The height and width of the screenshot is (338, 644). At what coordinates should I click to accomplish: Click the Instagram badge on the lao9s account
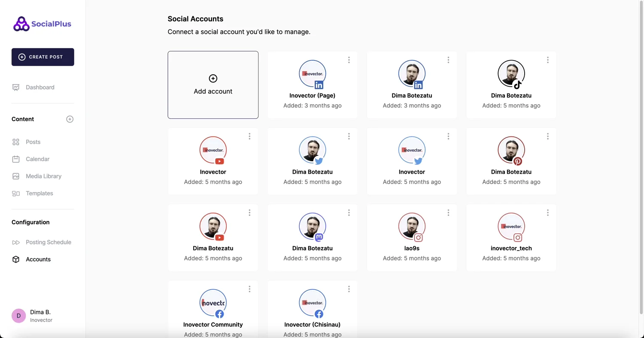point(418,237)
